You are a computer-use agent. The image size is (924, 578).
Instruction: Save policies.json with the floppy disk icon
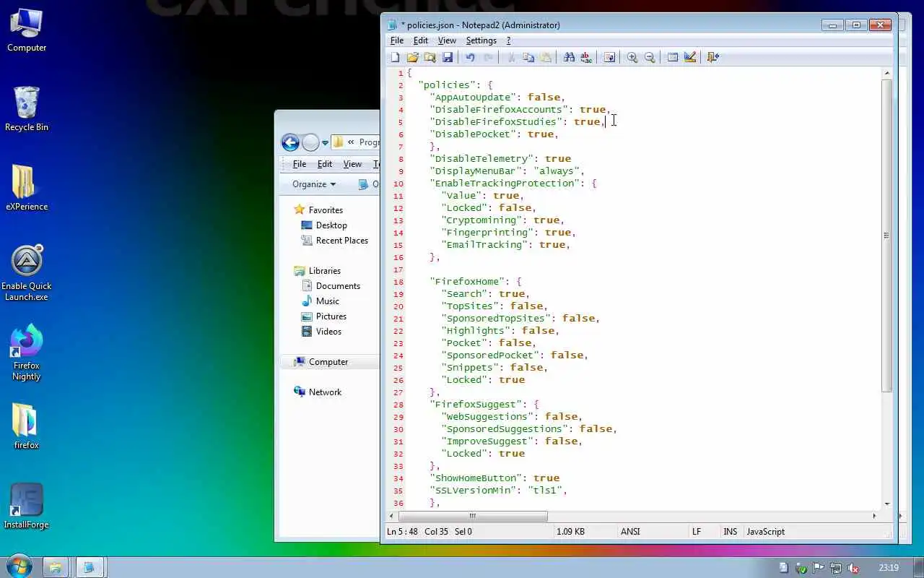pyautogui.click(x=448, y=57)
